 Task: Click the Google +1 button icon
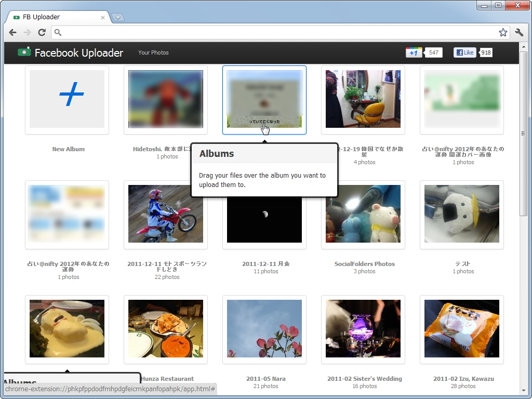[414, 52]
